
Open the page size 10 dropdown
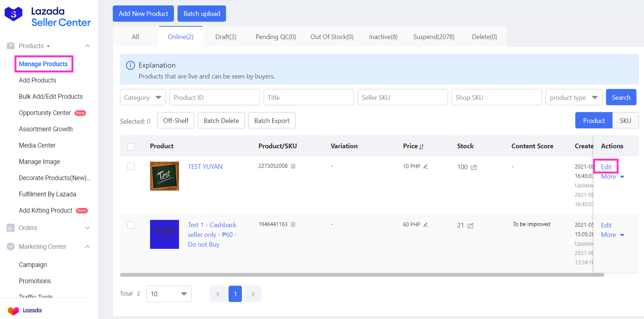(x=169, y=294)
